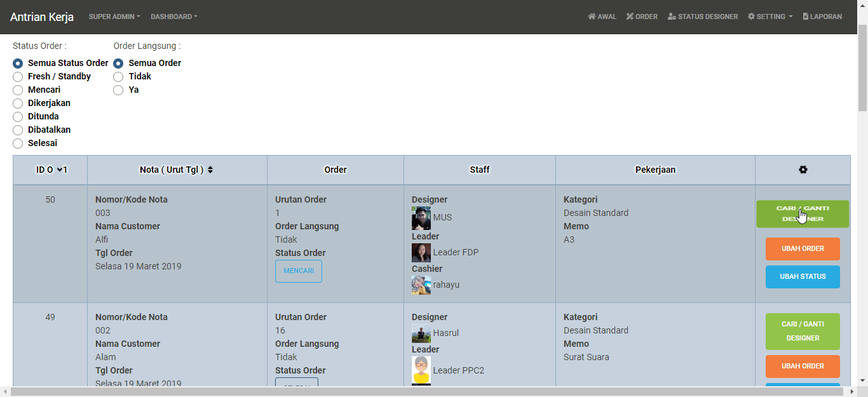Click designer MUS avatar photo
The image size is (868, 397).
pyautogui.click(x=421, y=218)
